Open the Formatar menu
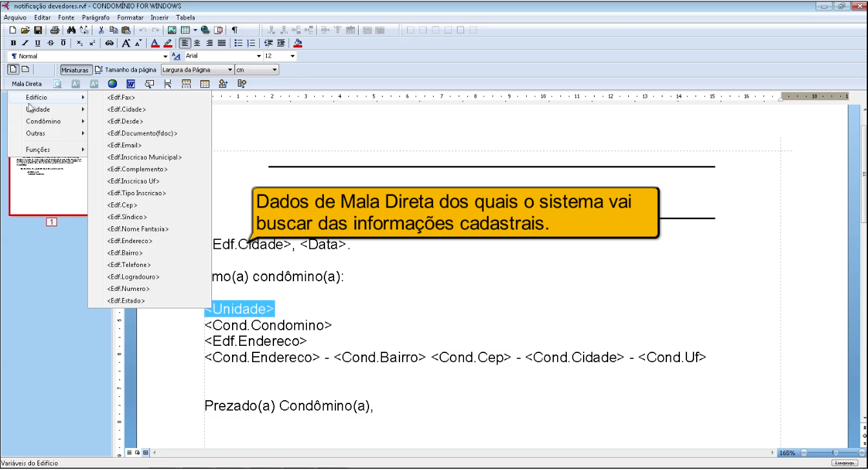This screenshot has height=470, width=868. (130, 17)
